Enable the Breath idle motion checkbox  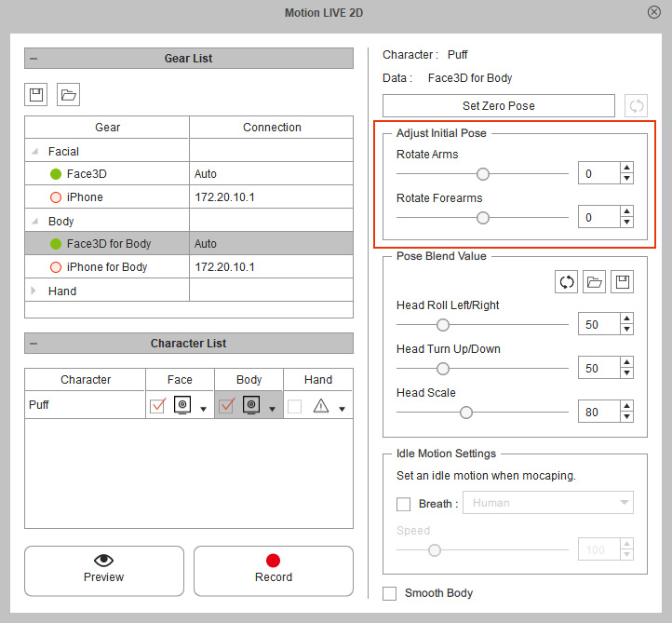click(x=404, y=504)
